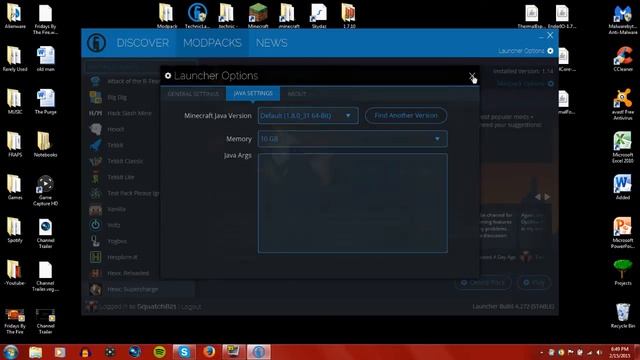The height and width of the screenshot is (360, 640).
Task: Open the News tab
Action: (271, 43)
